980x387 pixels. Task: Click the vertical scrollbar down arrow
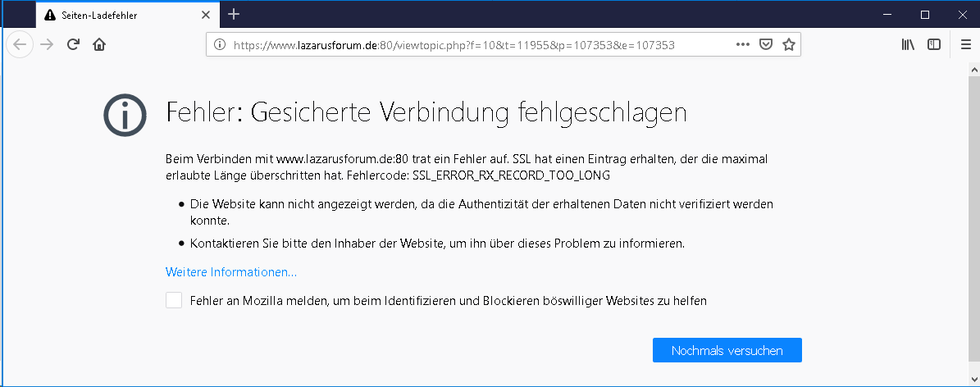[x=973, y=379]
